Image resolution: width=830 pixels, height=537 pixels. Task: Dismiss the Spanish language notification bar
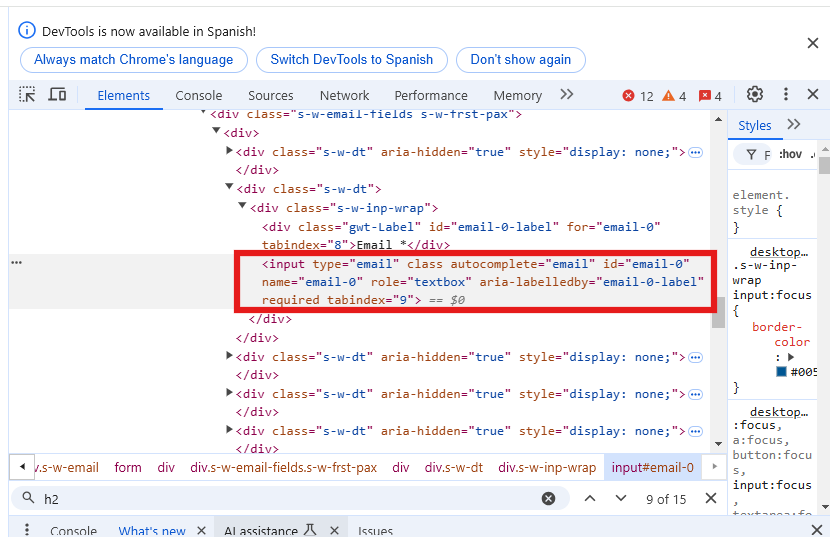(813, 43)
